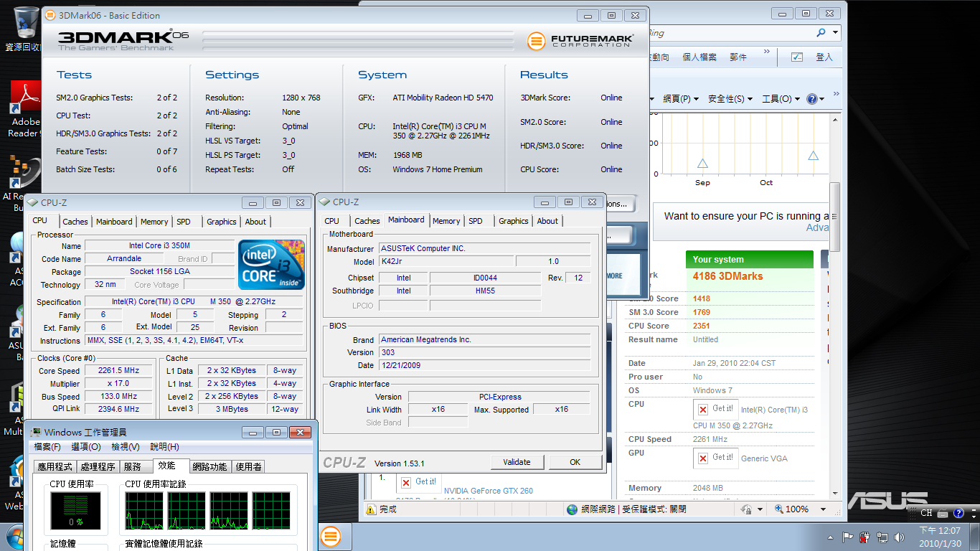Click the Futuremark orange logo in 3DMark06
Image resolution: width=980 pixels, height=551 pixels.
coord(537,41)
